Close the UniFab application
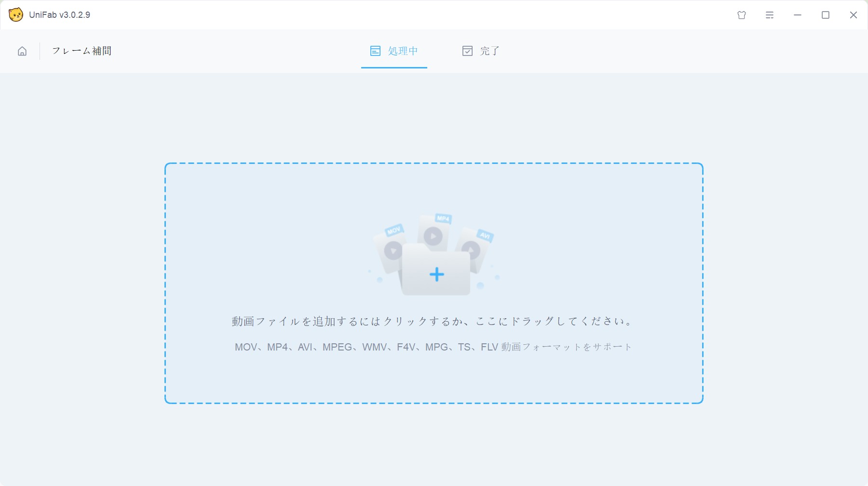Screen dimensions: 868x486 (854, 15)
